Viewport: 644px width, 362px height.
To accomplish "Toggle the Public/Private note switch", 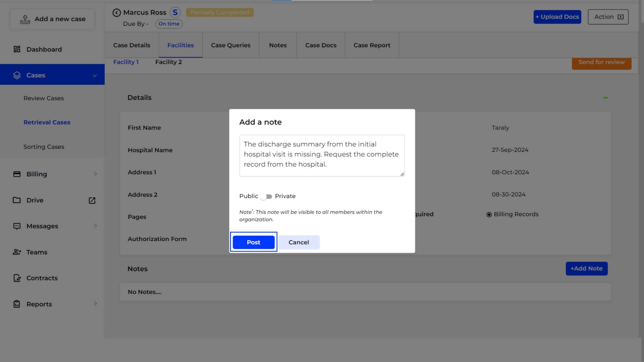I will 266,196.
